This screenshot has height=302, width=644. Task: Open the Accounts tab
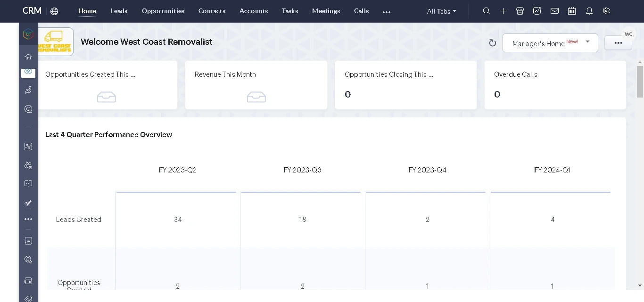tap(254, 11)
